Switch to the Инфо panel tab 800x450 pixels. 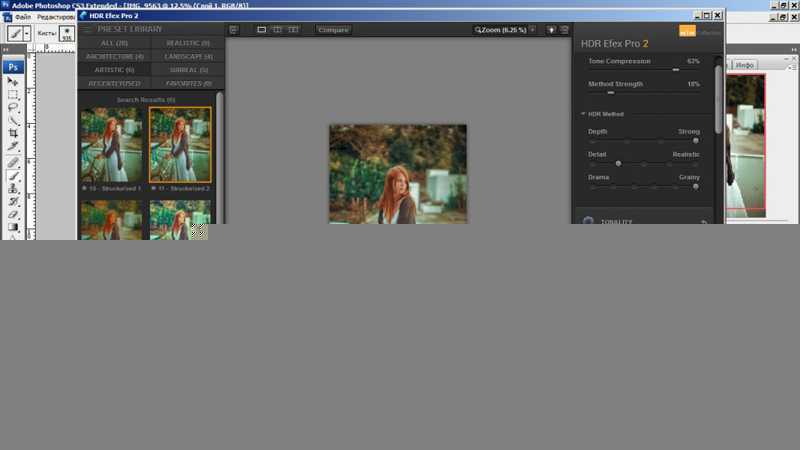pos(744,65)
